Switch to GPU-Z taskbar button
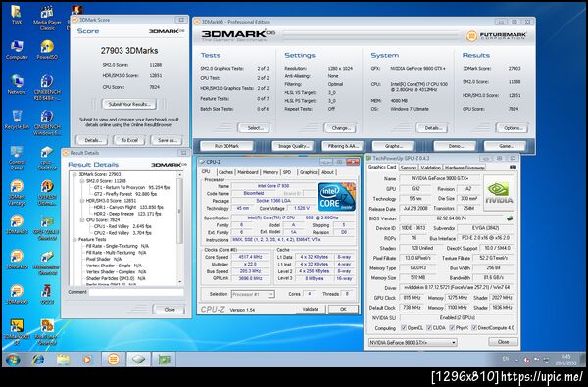 (164, 360)
